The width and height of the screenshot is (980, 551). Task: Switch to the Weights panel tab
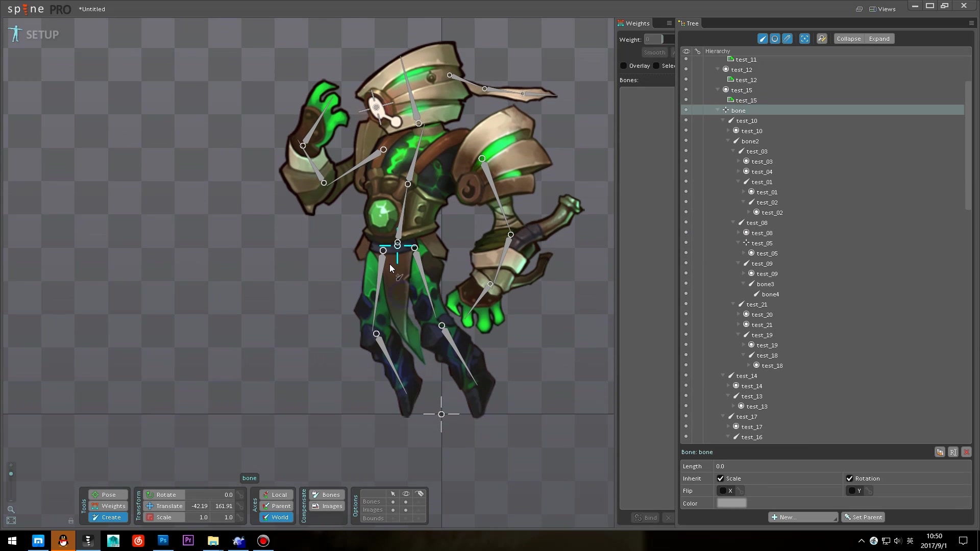(x=633, y=23)
